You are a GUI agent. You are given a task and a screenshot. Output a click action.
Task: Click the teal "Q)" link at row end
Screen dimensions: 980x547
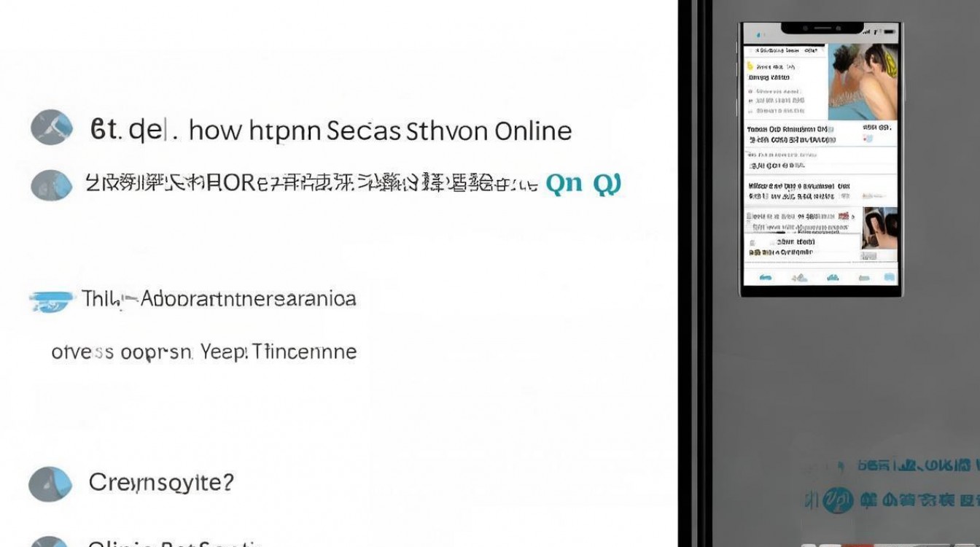coord(606,183)
